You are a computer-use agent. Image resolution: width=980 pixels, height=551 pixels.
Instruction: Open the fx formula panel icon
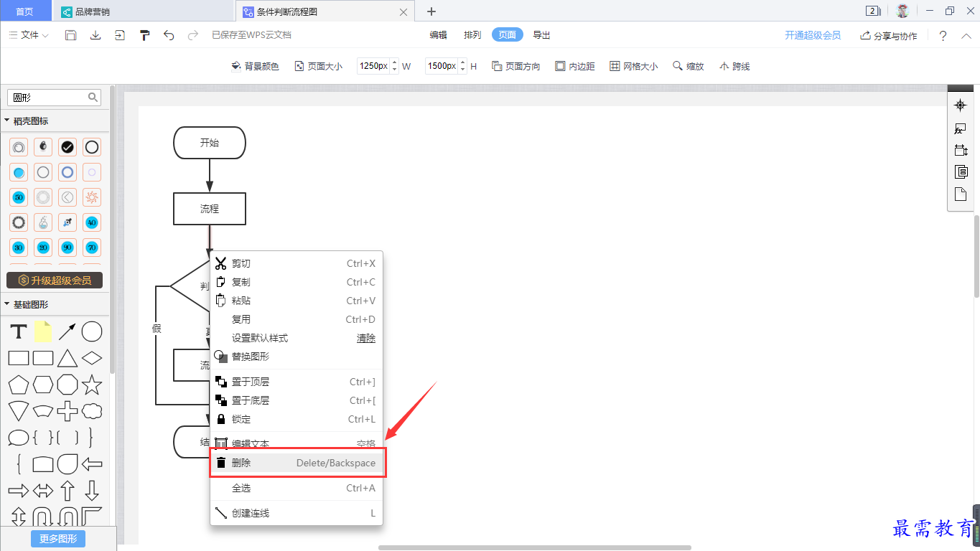[x=960, y=128]
